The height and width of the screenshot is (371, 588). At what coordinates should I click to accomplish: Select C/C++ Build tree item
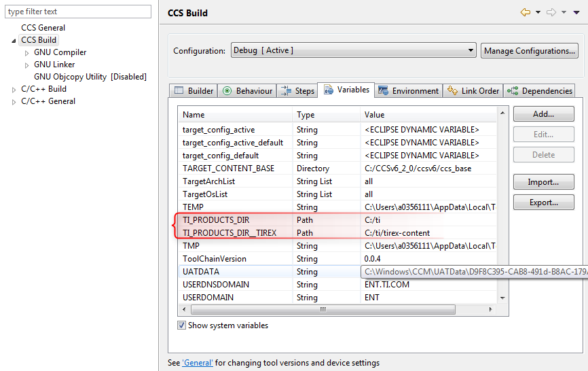point(43,89)
